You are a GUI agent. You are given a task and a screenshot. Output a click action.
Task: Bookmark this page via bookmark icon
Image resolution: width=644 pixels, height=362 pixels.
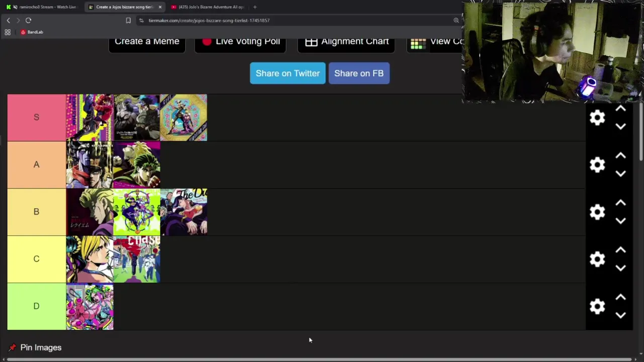click(128, 20)
